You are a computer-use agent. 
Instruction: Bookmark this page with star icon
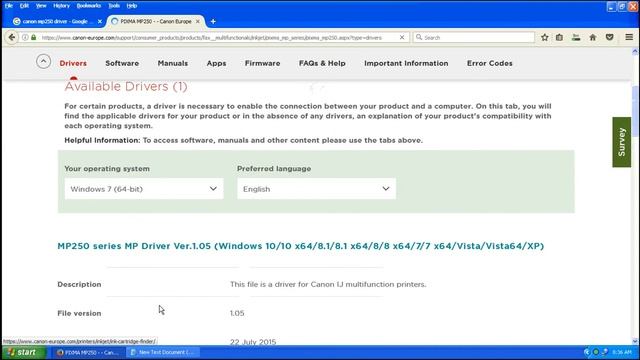pyautogui.click(x=544, y=38)
